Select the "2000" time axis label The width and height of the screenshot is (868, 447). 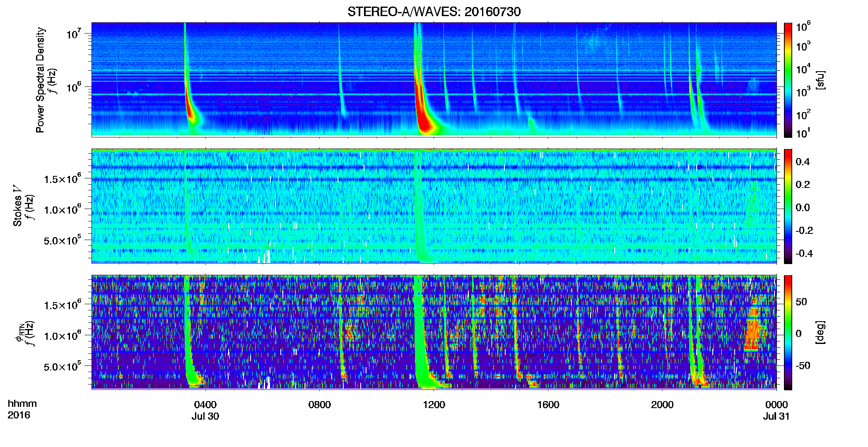point(662,405)
